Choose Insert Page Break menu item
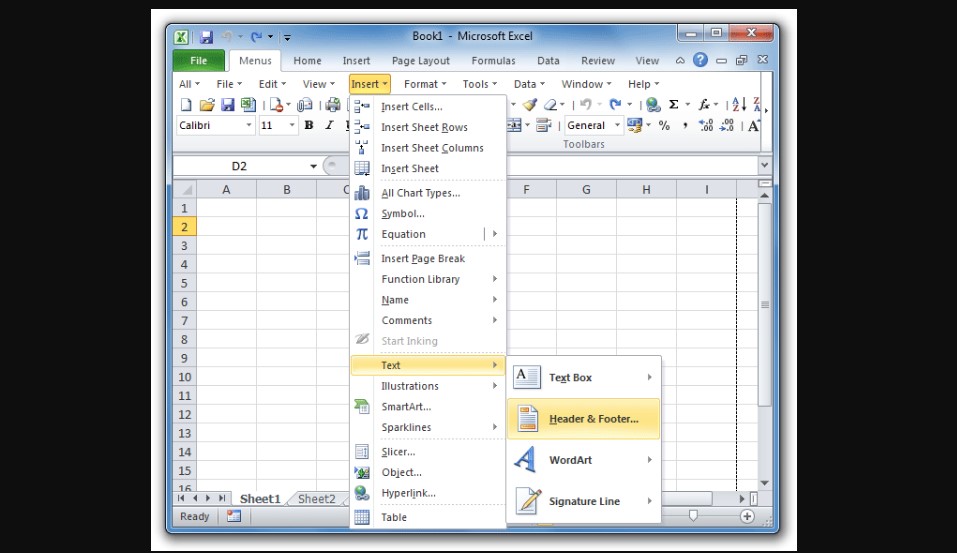The width and height of the screenshot is (957, 553). click(428, 258)
